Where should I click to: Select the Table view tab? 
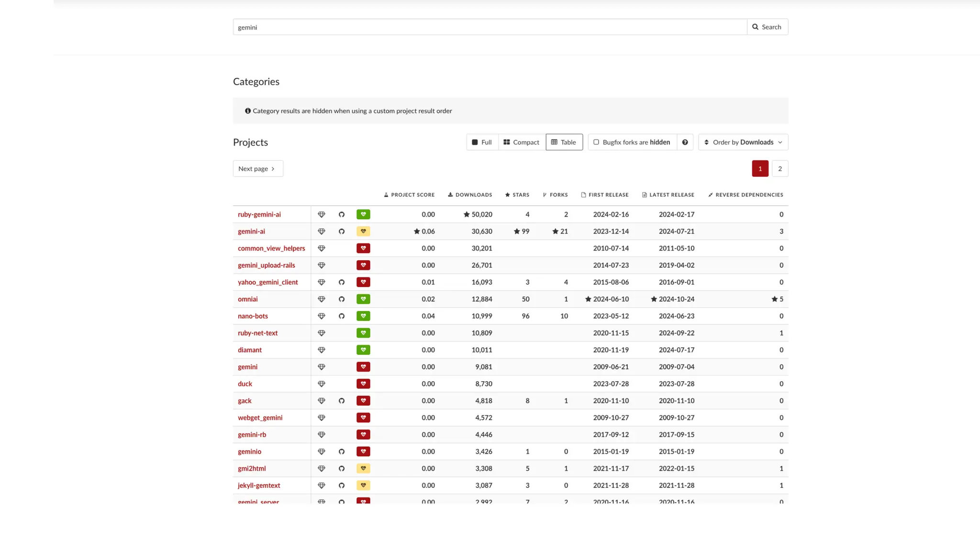564,142
